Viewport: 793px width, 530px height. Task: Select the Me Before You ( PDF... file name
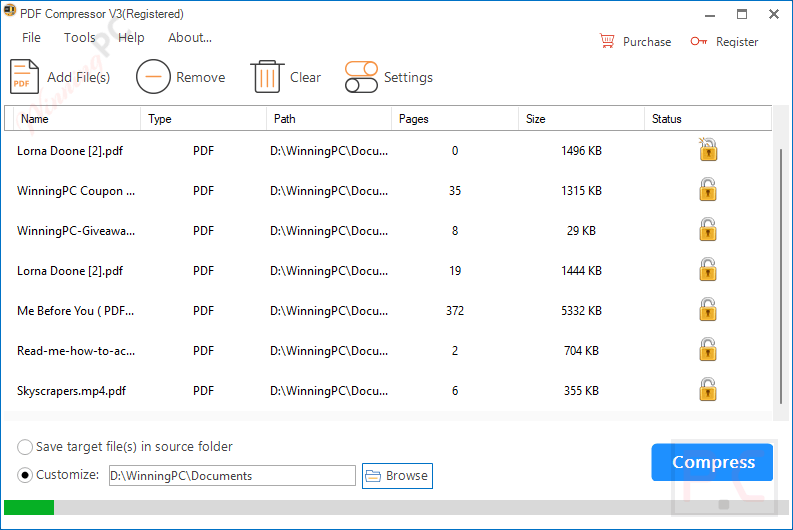75,311
